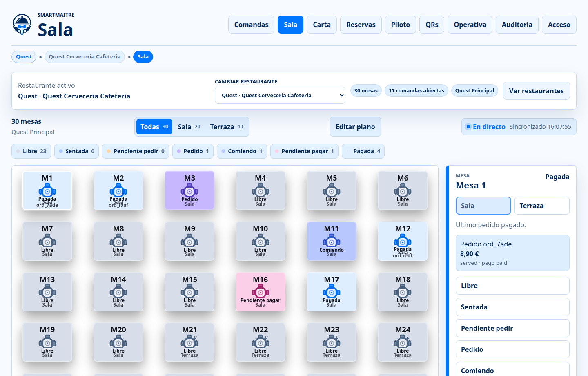Click the M8 Libre table icon
This screenshot has height=376, width=588.
click(118, 241)
